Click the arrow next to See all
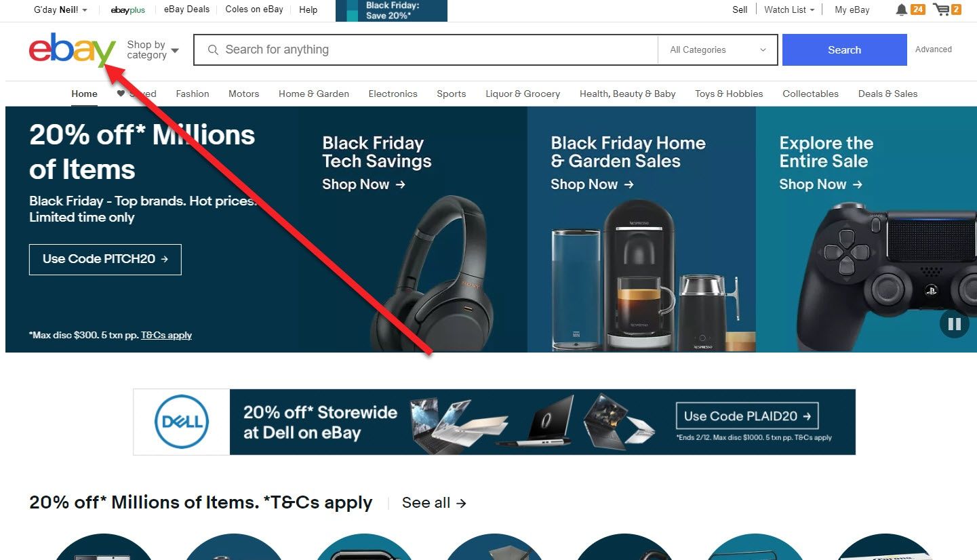 point(461,503)
